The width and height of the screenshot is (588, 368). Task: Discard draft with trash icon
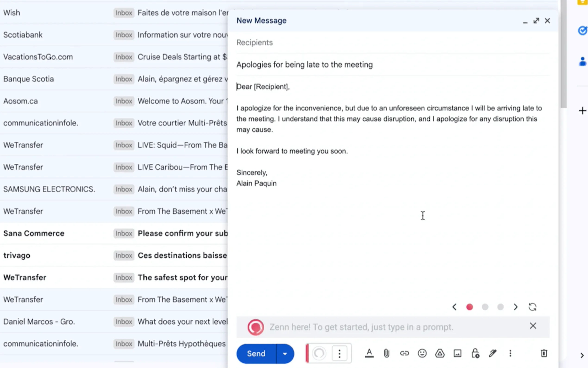pos(544,353)
